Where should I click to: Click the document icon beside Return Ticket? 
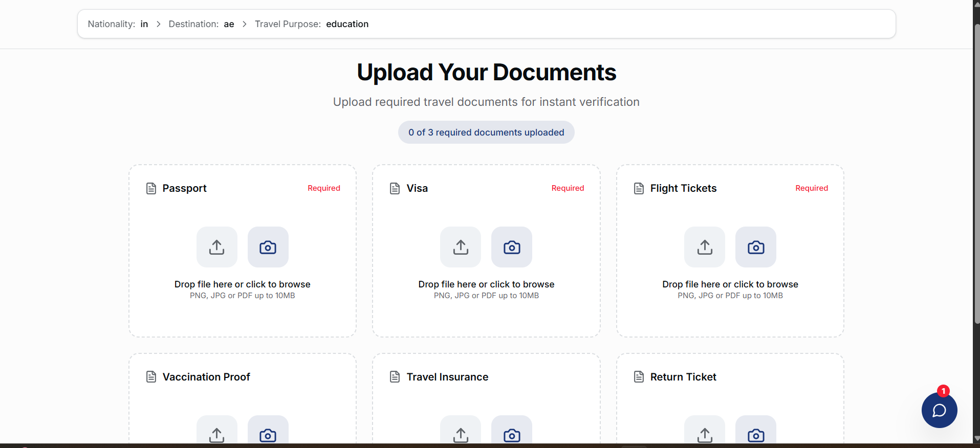[639, 377]
